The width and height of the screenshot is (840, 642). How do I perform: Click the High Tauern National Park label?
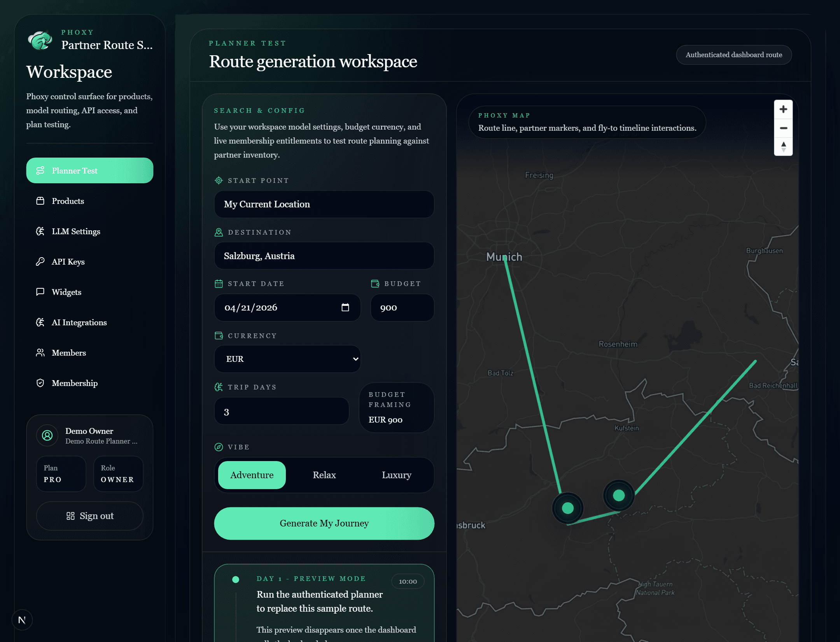(x=655, y=588)
